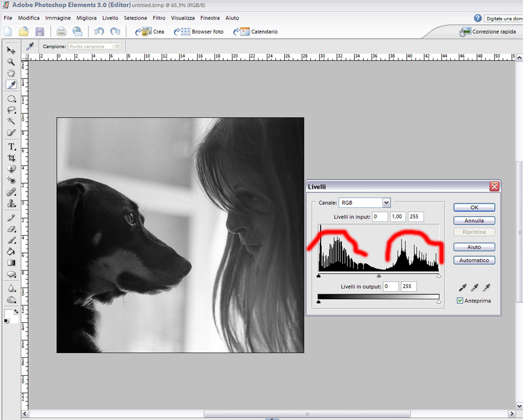Select the Horizontal Type tool

click(x=11, y=146)
